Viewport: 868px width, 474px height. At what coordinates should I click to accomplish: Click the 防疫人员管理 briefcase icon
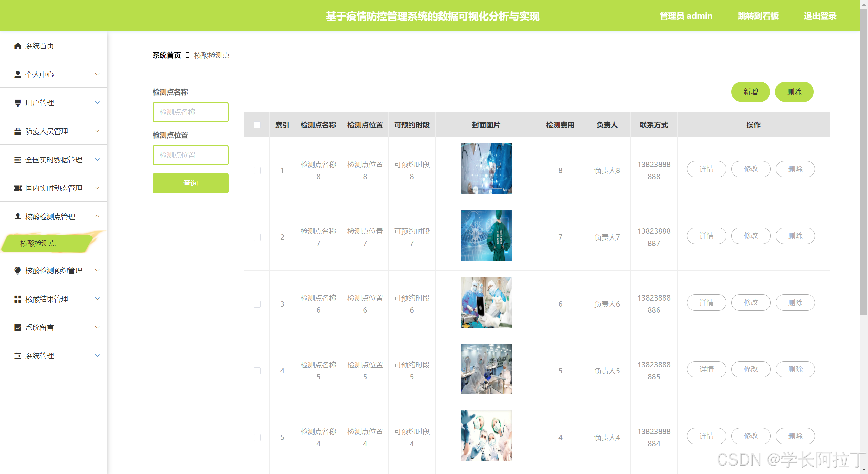[x=18, y=131]
